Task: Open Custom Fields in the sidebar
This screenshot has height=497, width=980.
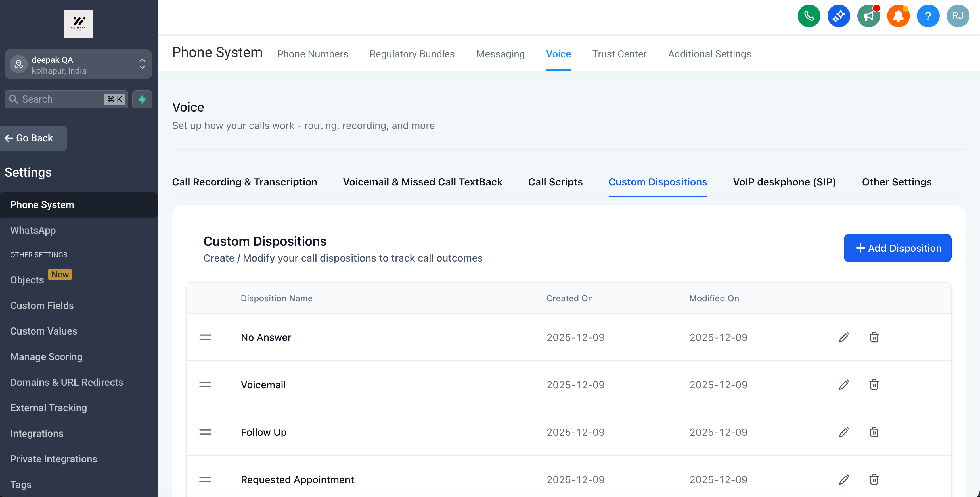Action: click(42, 306)
